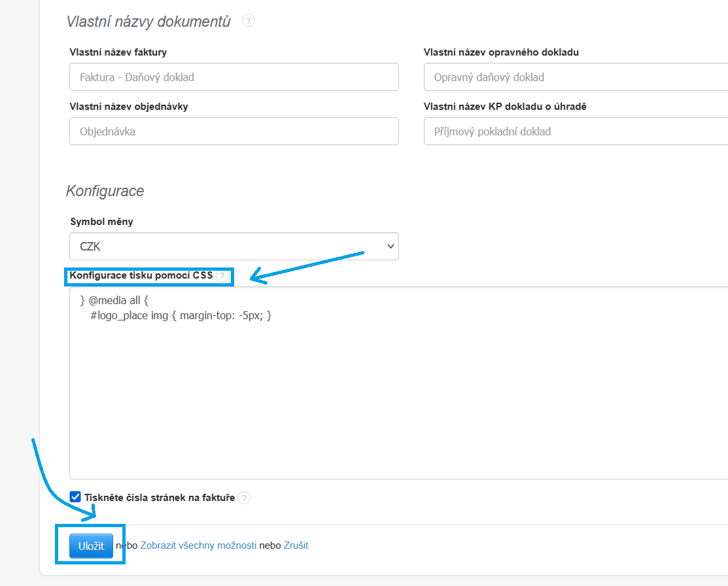Click the Zrušit link
Screen dimensions: 728x586
pos(296,545)
